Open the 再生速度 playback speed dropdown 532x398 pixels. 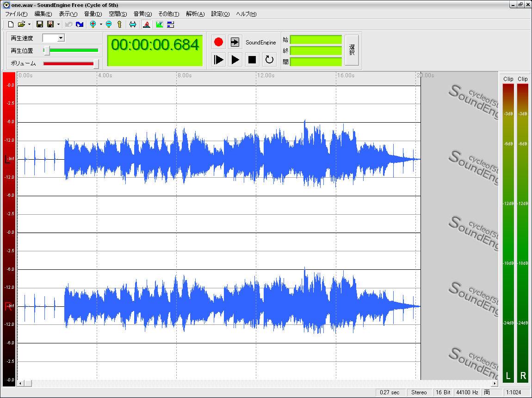coord(61,38)
